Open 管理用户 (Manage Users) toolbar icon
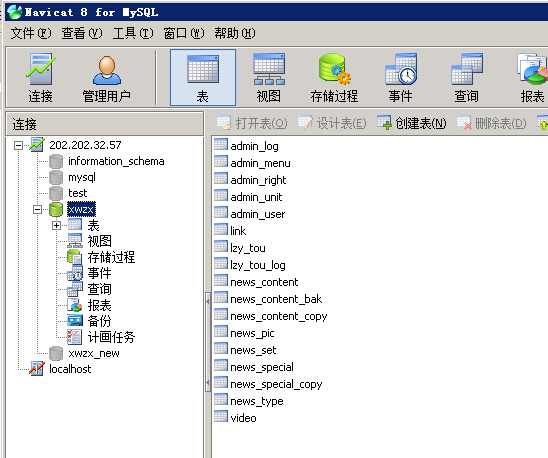 click(107, 78)
